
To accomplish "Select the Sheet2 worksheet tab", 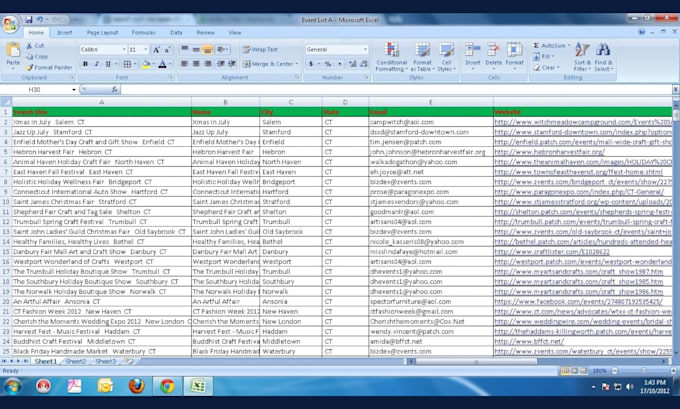I will click(x=76, y=361).
